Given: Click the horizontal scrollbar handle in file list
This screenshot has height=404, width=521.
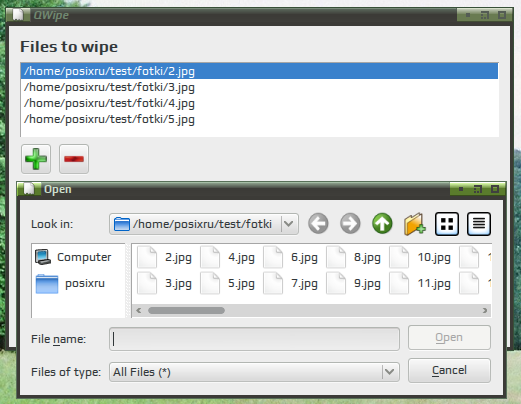Looking at the screenshot, I should coord(186,310).
